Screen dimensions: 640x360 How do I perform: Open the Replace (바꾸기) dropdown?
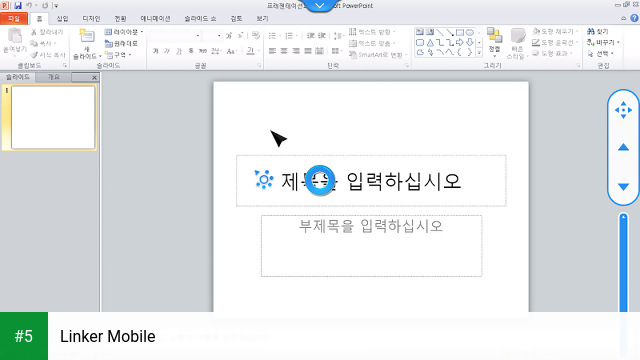tap(603, 42)
